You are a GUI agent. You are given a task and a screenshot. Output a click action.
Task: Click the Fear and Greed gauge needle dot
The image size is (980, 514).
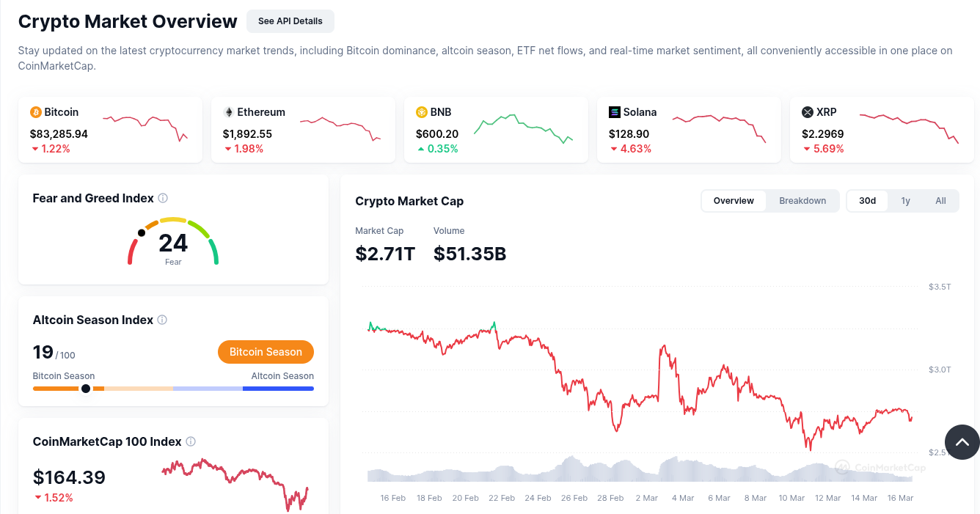142,232
